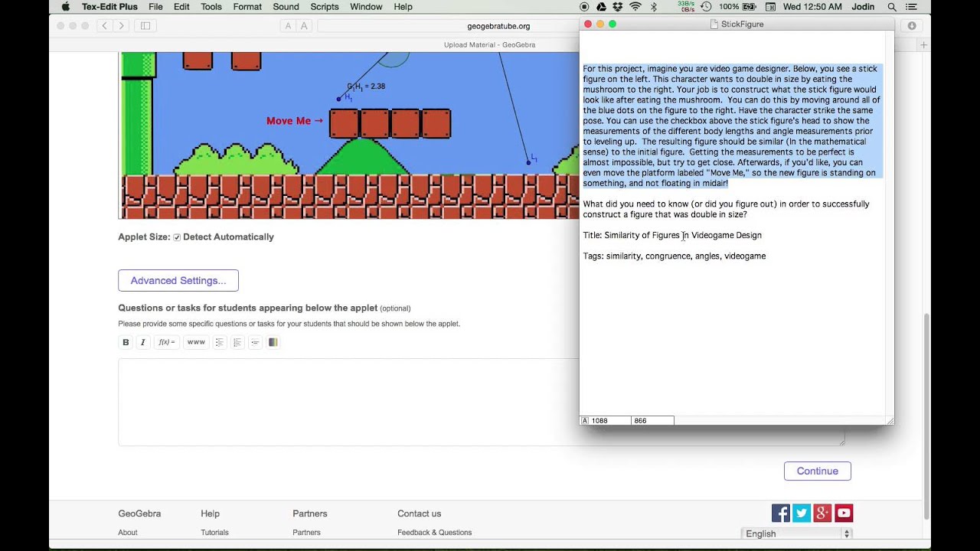
Task: Click Safari forward navigation arrow
Action: (x=121, y=25)
